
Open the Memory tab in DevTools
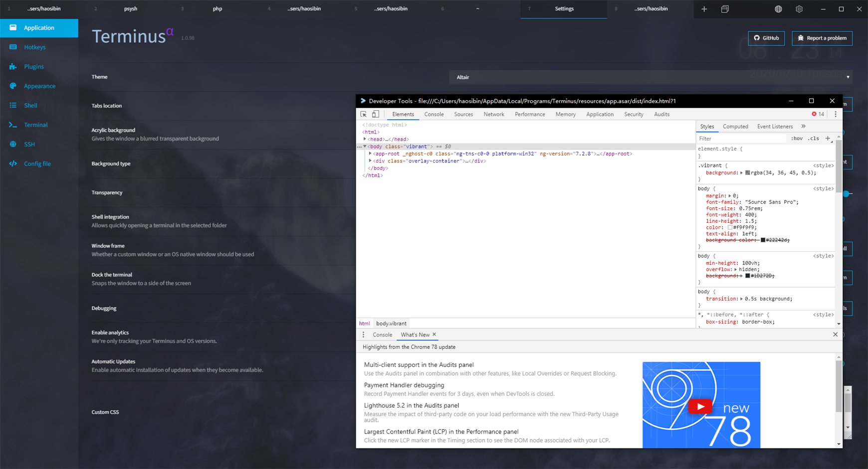[x=566, y=114]
